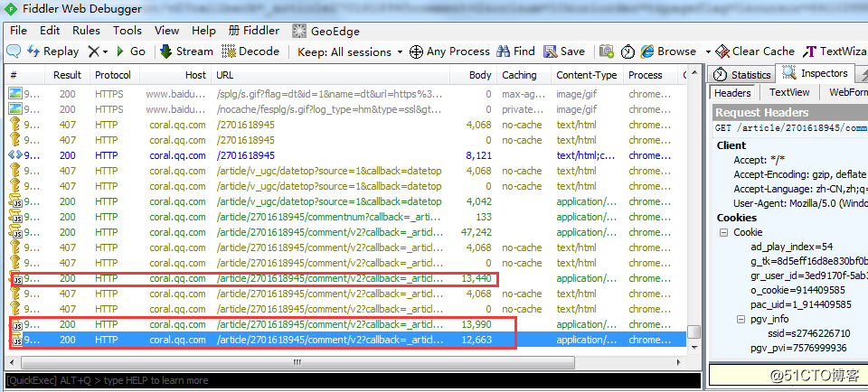
Task: Click the JS icon of the 133 body row
Action: [x=15, y=217]
